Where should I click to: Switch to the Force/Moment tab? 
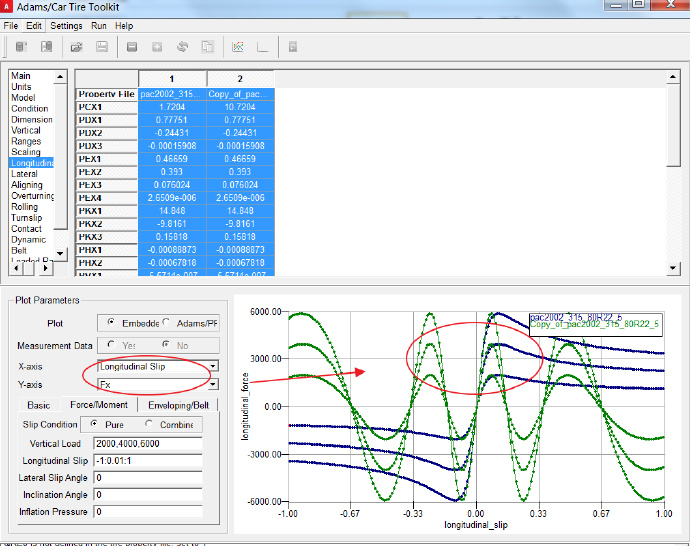[99, 404]
